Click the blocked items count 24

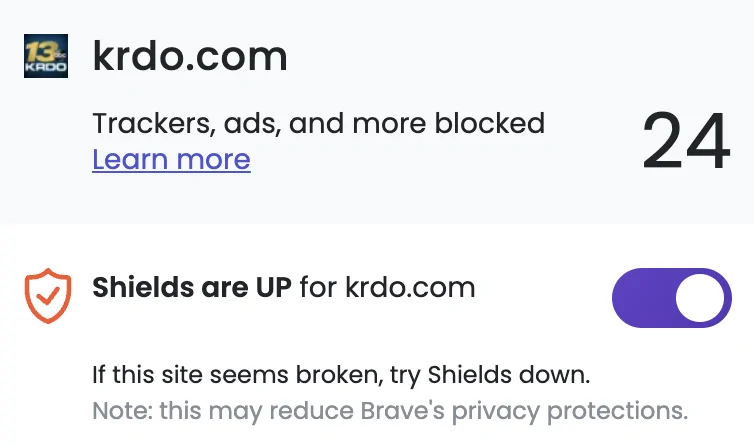pos(686,141)
